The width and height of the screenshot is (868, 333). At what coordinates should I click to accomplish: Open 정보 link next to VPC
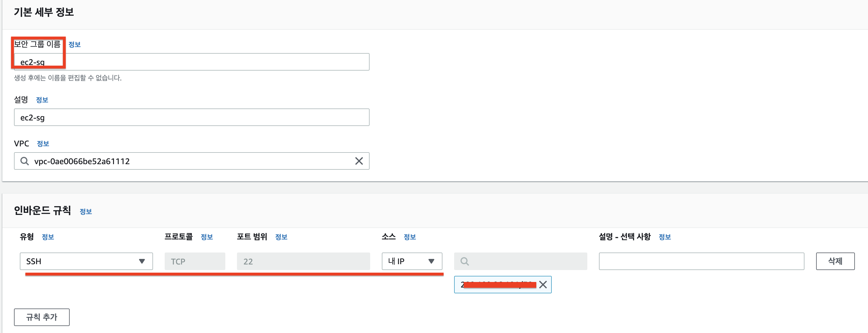[x=43, y=144]
